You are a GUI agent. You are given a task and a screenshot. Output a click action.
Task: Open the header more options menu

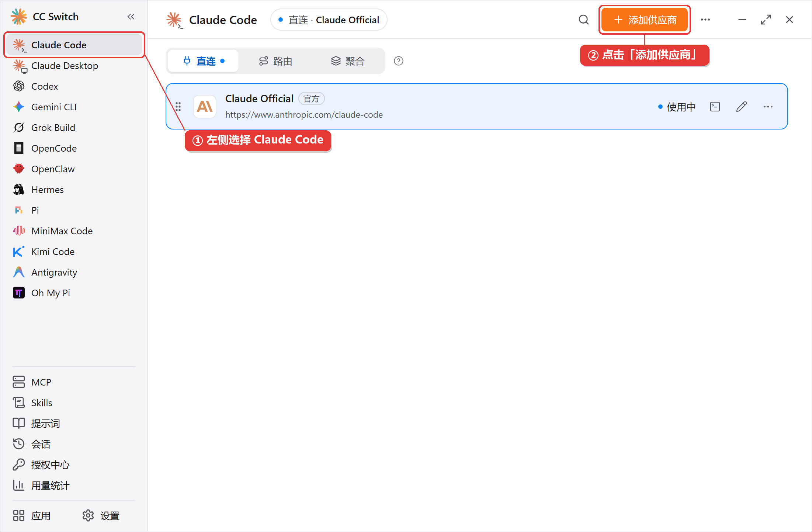[x=705, y=20]
